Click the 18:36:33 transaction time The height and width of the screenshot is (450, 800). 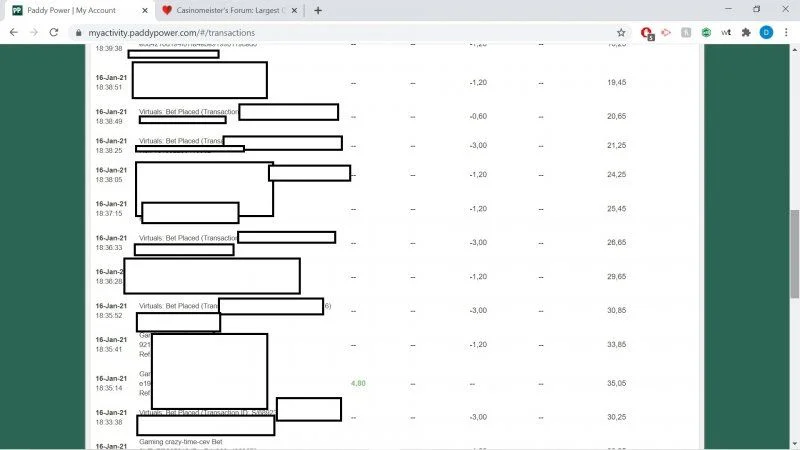109,247
